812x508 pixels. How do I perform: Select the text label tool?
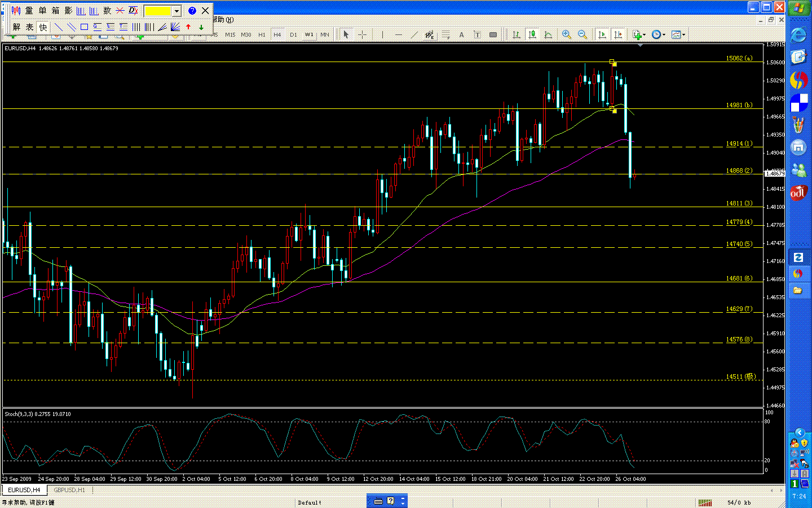point(477,34)
